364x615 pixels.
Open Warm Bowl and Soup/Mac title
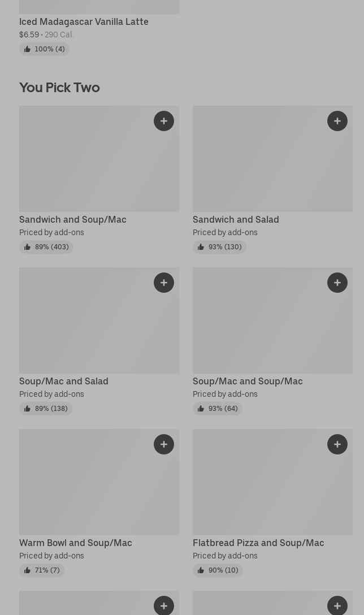75,543
